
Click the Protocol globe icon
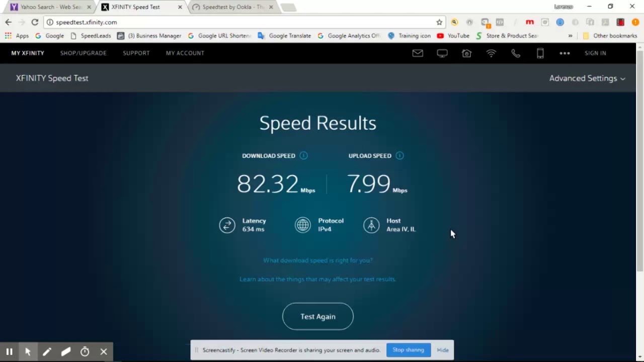(x=303, y=225)
